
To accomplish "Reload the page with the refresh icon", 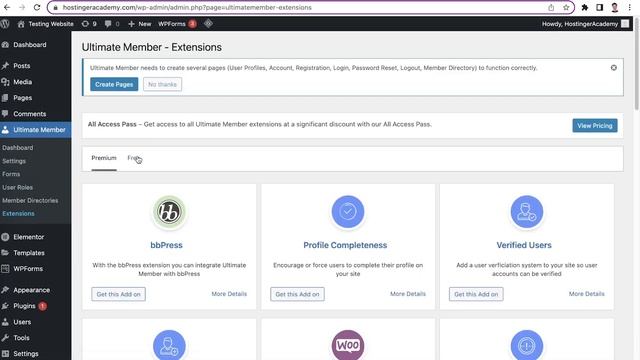I will (x=37, y=7).
